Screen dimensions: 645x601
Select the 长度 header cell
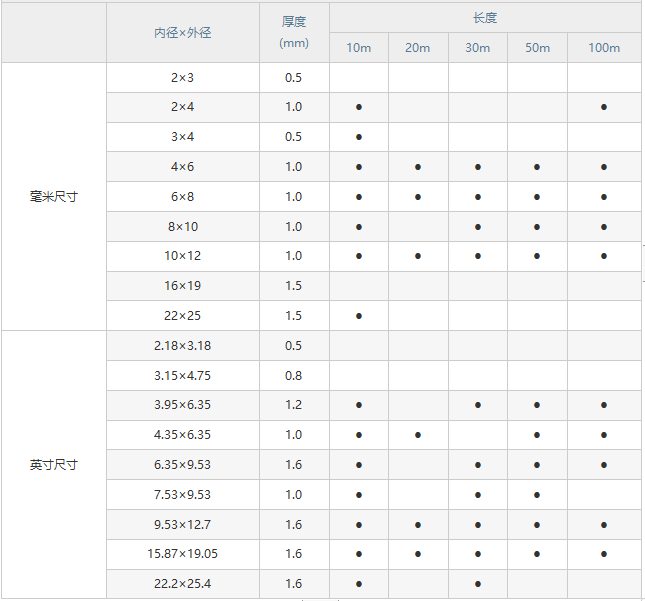[x=485, y=18]
